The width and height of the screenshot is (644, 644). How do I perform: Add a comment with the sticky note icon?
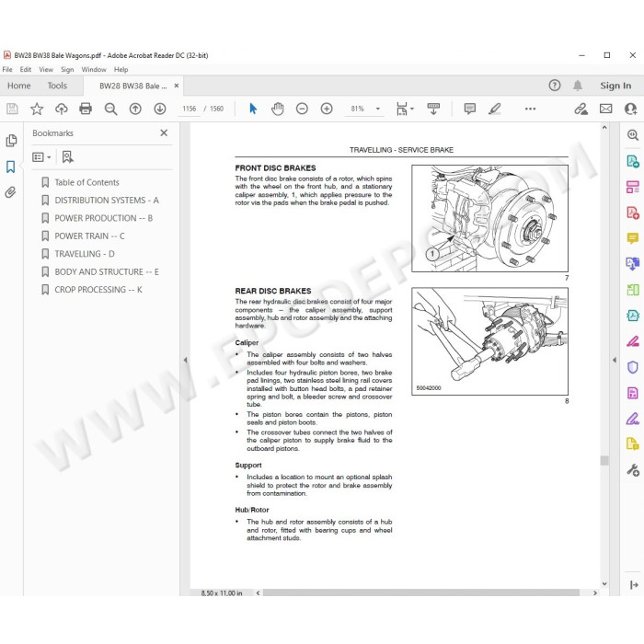470,109
